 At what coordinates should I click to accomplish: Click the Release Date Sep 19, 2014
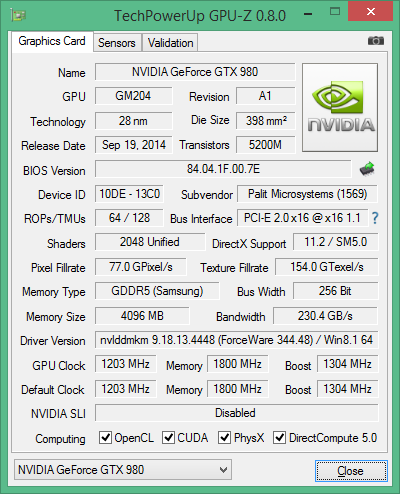[x=134, y=145]
